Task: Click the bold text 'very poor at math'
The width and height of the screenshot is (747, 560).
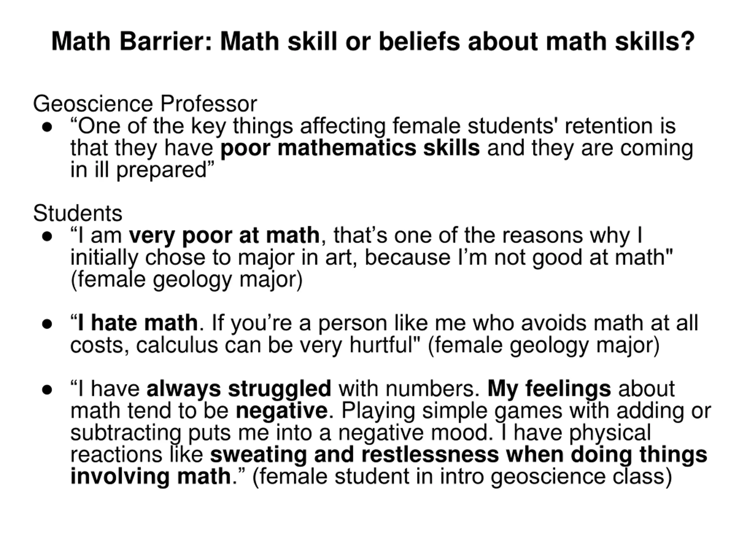Action: coord(224,236)
